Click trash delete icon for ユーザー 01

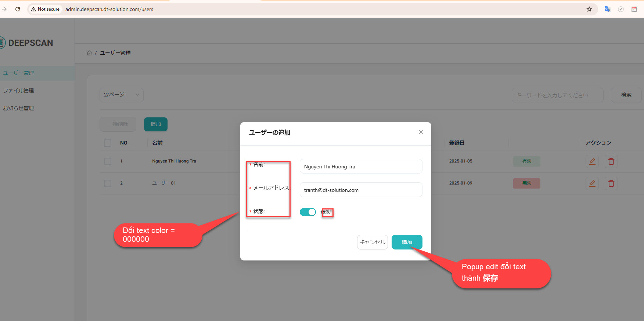tap(611, 183)
